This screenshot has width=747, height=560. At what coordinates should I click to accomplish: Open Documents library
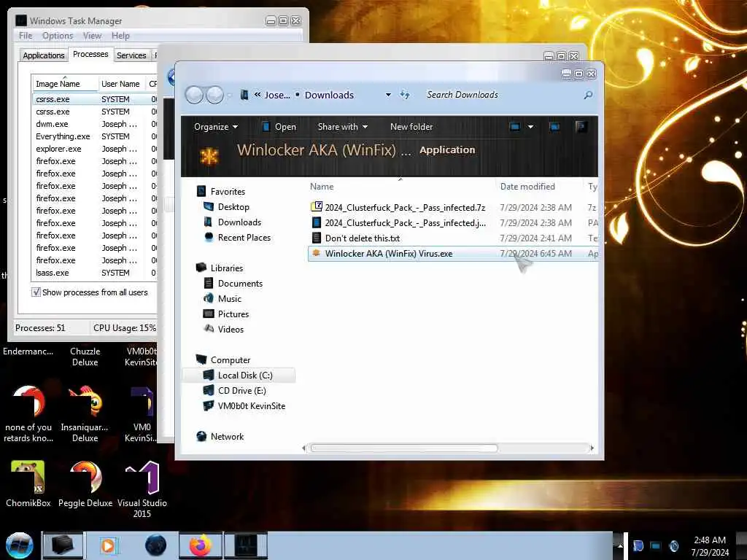click(240, 284)
